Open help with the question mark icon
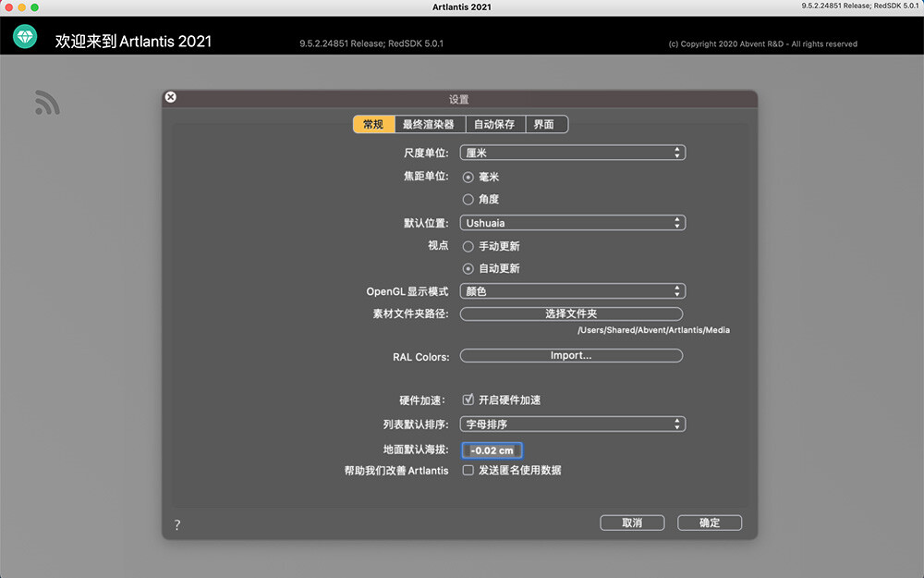The image size is (924, 578). [177, 524]
